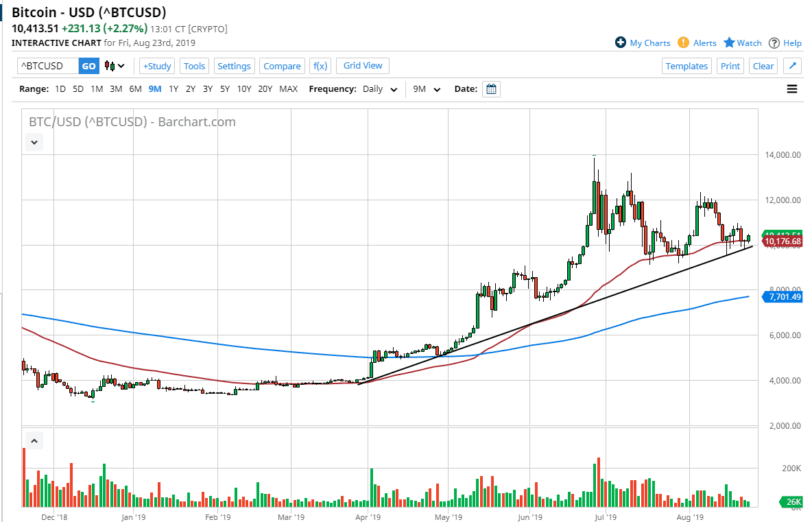Add to My Charts via plus icon
The image size is (812, 522).
click(620, 43)
